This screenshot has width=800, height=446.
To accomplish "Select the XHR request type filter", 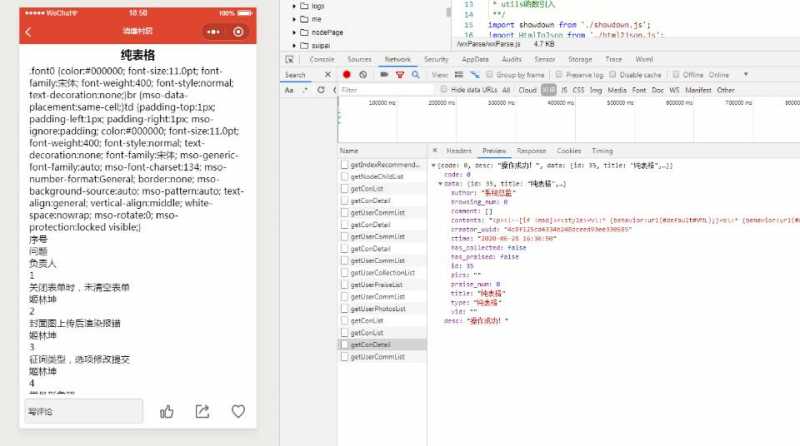I will (x=548, y=90).
